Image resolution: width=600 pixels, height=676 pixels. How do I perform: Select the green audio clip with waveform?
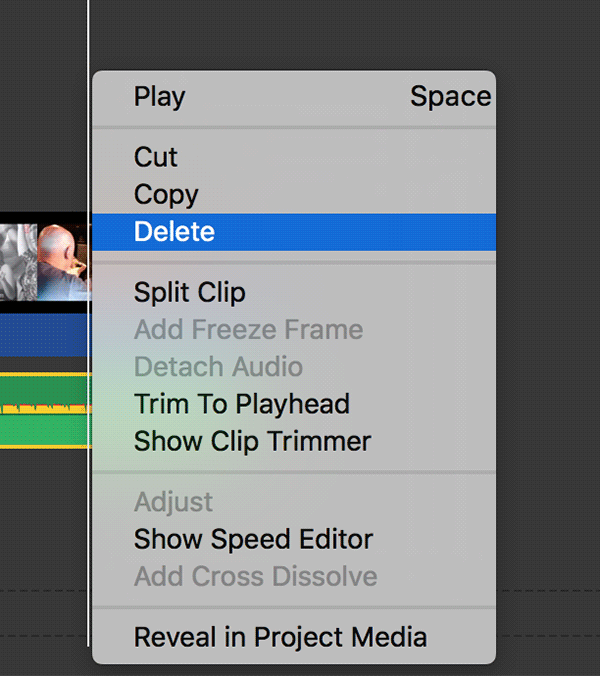(40, 410)
